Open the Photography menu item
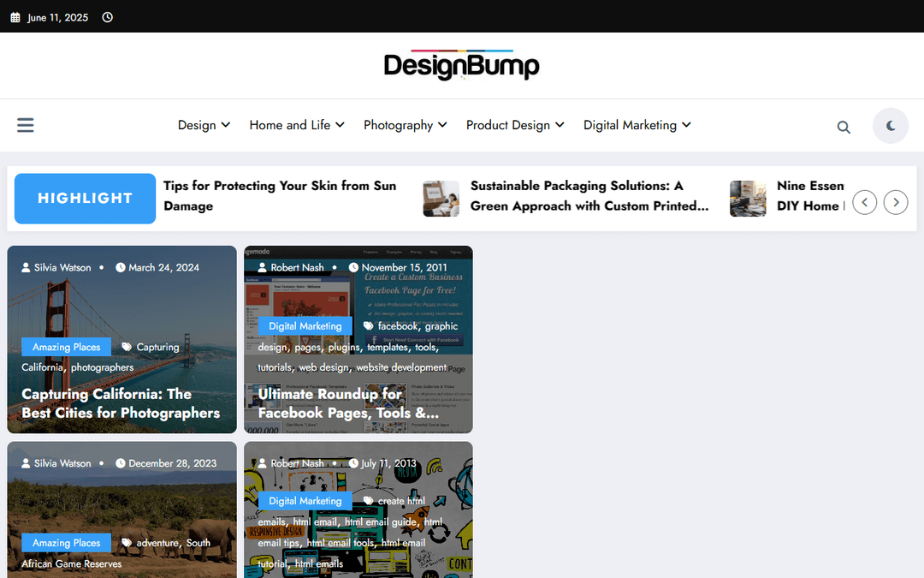 click(x=399, y=125)
